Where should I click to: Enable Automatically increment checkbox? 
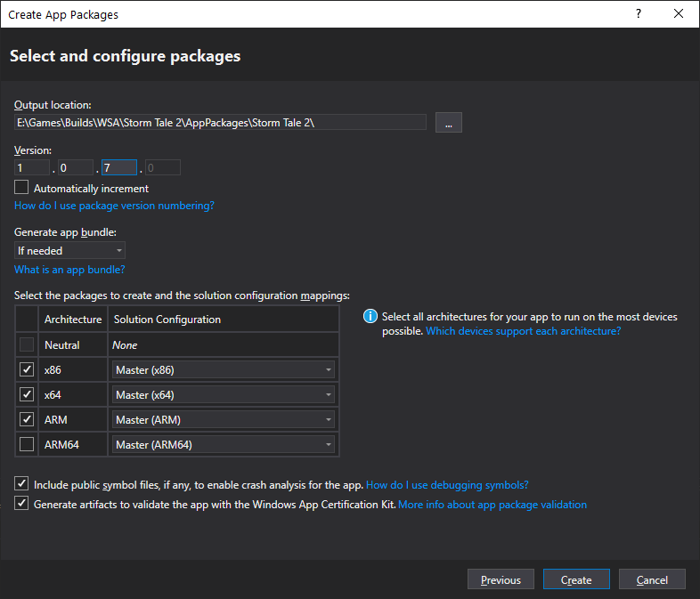[21, 187]
